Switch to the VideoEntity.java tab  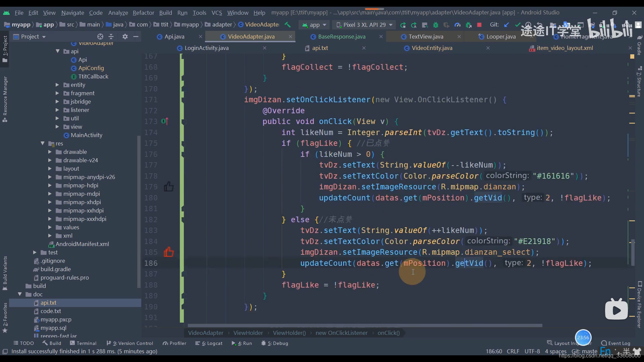click(x=432, y=48)
